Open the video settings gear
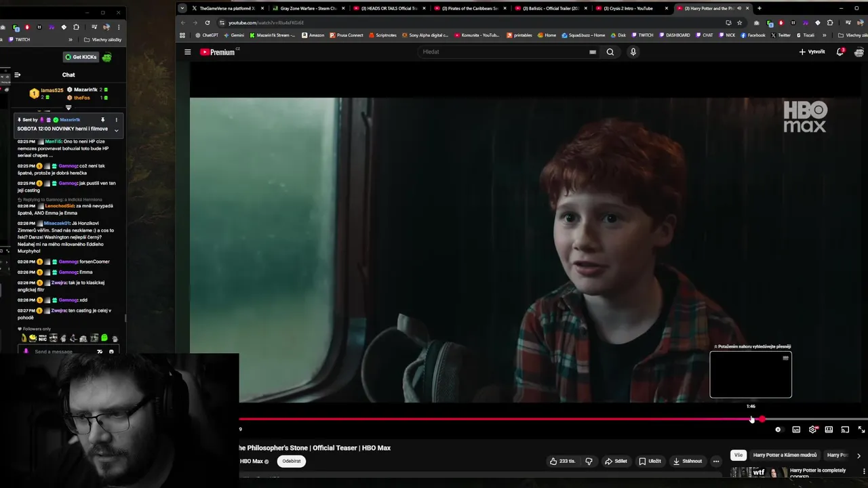This screenshot has width=868, height=488. [x=812, y=429]
